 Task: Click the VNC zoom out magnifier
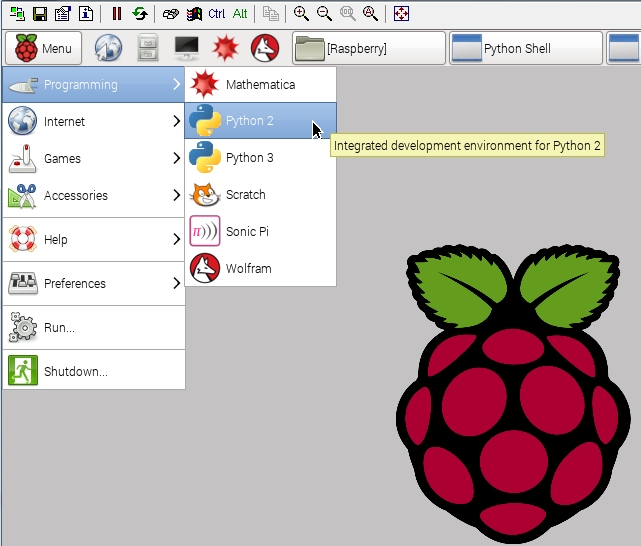point(324,14)
